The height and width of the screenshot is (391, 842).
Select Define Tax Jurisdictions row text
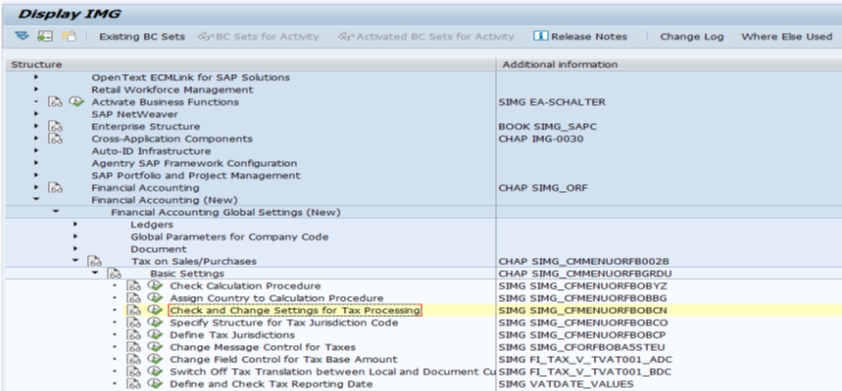[232, 335]
